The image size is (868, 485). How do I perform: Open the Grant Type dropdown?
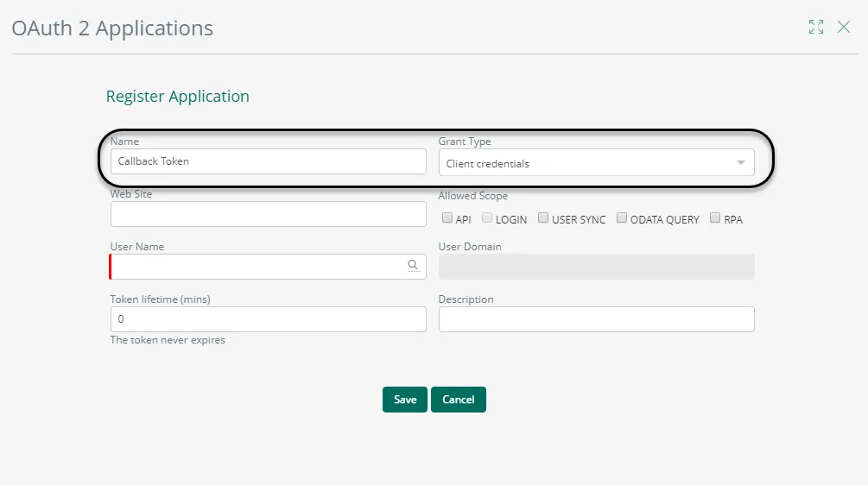[x=596, y=162]
